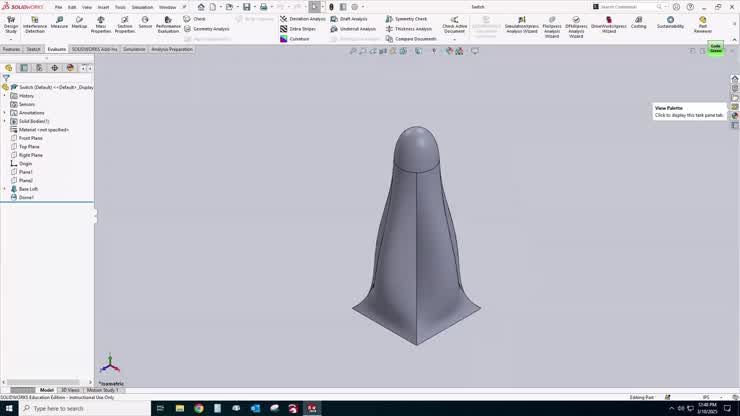Toggle Curvature display

click(295, 39)
